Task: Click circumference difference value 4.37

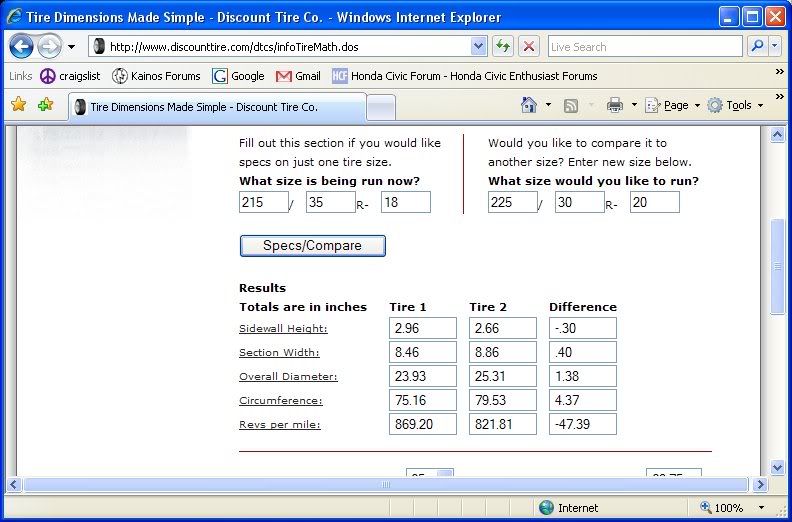Action: [x=583, y=400]
